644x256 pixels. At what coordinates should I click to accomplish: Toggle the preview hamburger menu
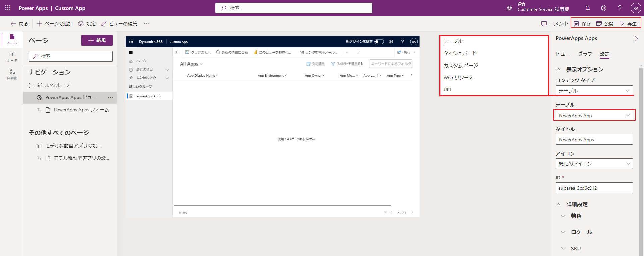131,52
